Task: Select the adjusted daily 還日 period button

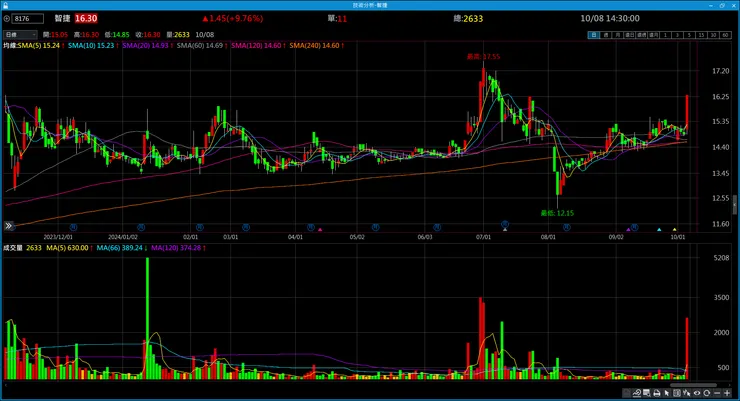Action: pos(630,35)
